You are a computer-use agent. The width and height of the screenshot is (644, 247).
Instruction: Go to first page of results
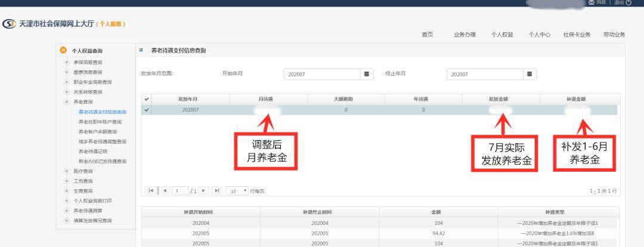point(150,190)
